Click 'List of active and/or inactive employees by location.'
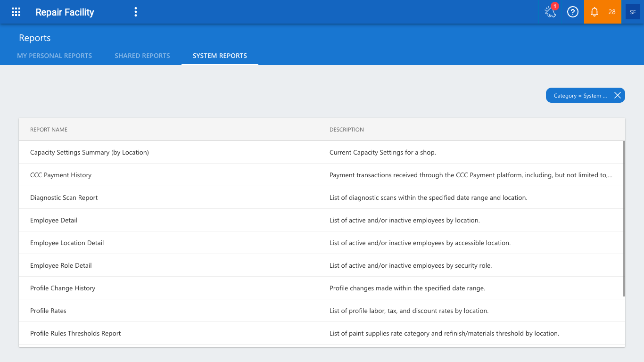This screenshot has height=362, width=644. click(x=405, y=220)
